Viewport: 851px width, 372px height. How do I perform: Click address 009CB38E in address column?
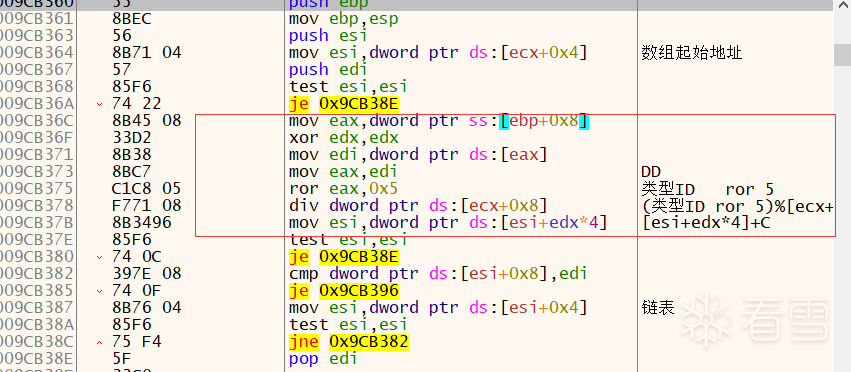[36, 359]
